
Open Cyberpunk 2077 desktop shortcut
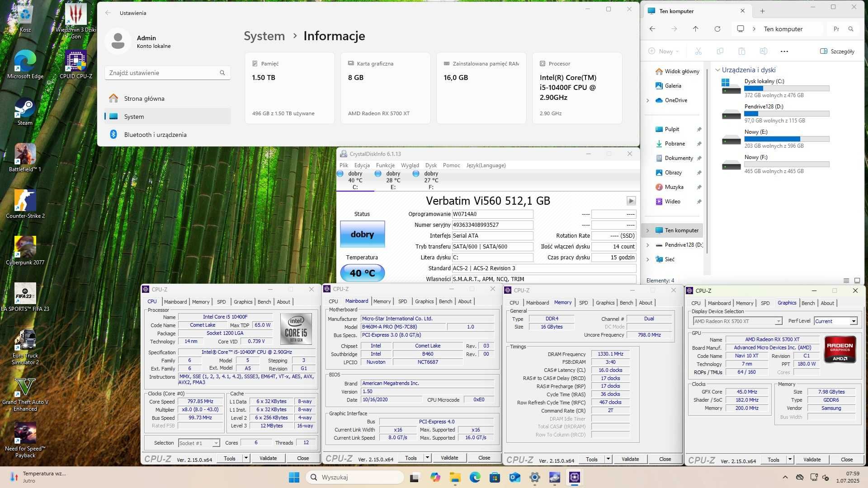click(x=25, y=251)
